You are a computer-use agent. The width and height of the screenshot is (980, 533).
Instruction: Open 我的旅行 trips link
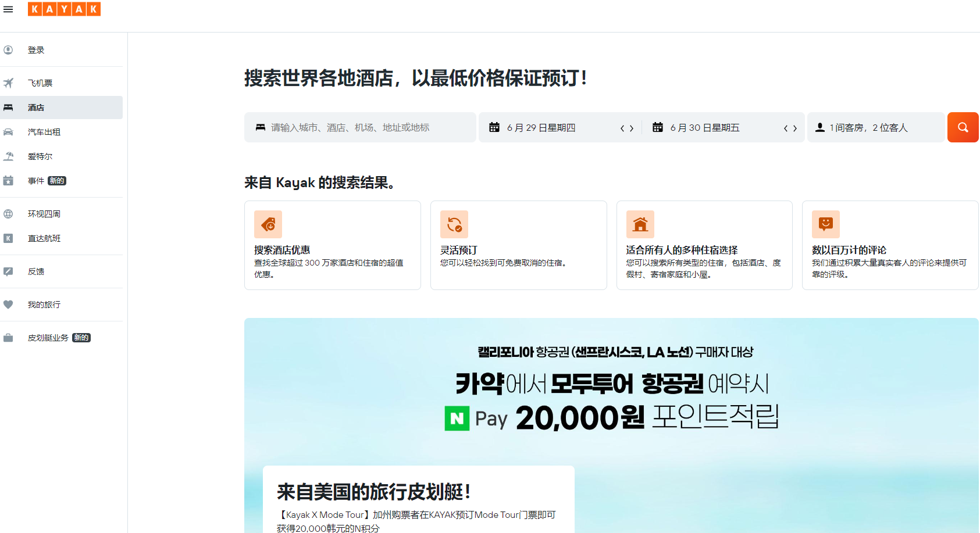point(61,305)
